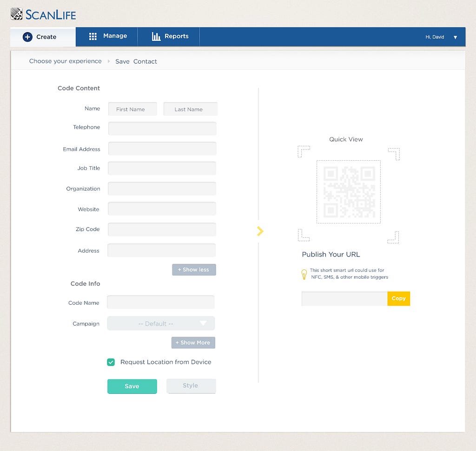This screenshot has height=451, width=476.
Task: Click the yellow arrow chevron between panels
Action: click(260, 231)
